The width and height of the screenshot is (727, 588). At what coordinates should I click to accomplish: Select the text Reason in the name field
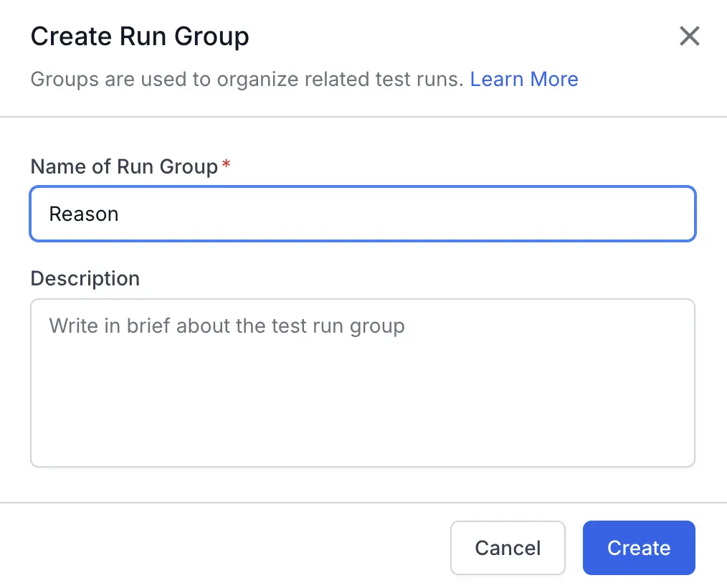tap(84, 213)
